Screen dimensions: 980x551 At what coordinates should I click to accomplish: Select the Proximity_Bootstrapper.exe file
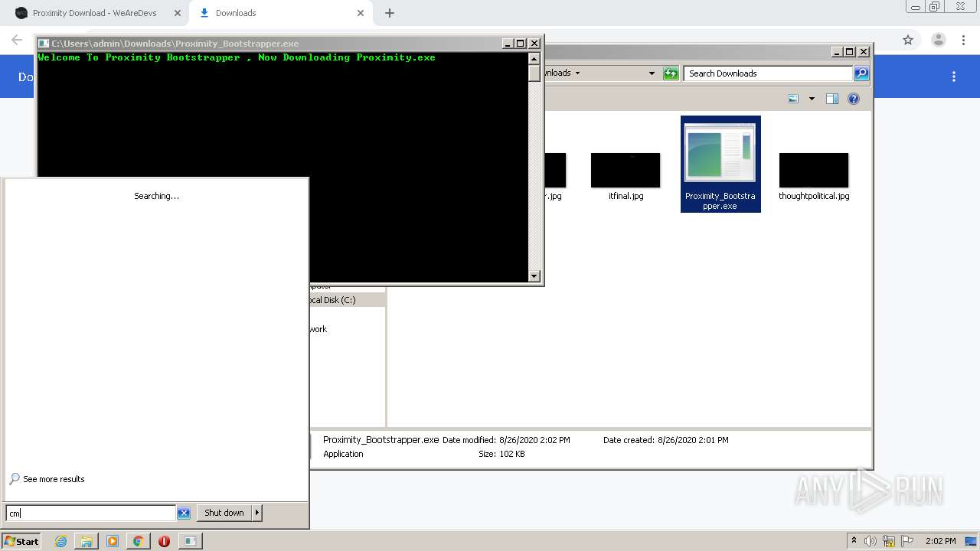(720, 164)
